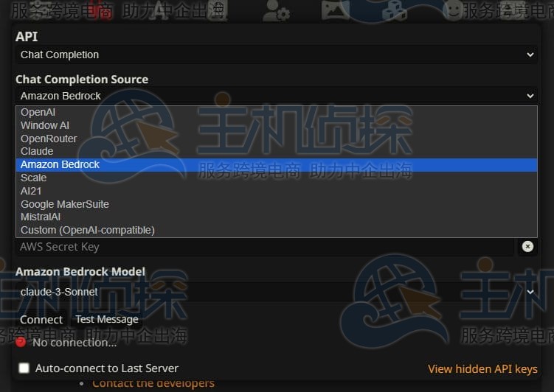Open the Amazon Bedrock Model dropdown
Screen dimensions: 554x392
pyautogui.click(x=276, y=292)
